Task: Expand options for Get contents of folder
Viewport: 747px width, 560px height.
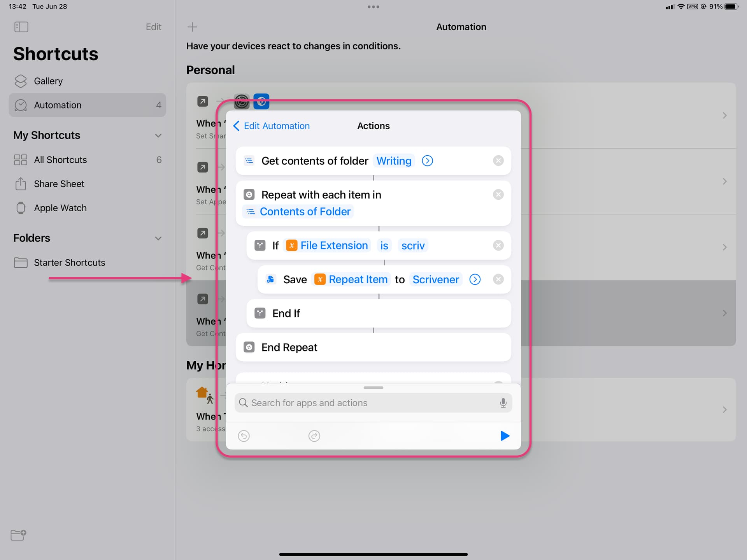Action: [x=427, y=161]
